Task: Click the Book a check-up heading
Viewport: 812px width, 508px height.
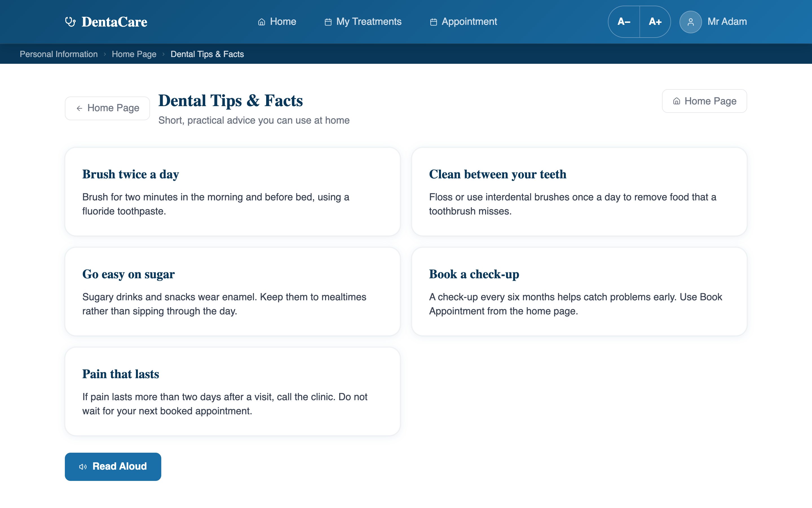Action: [x=474, y=274]
